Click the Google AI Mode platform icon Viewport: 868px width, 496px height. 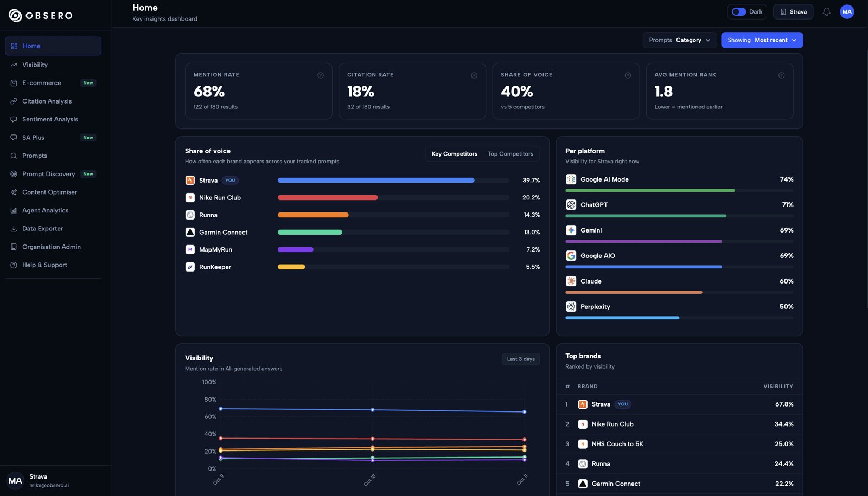pyautogui.click(x=571, y=179)
